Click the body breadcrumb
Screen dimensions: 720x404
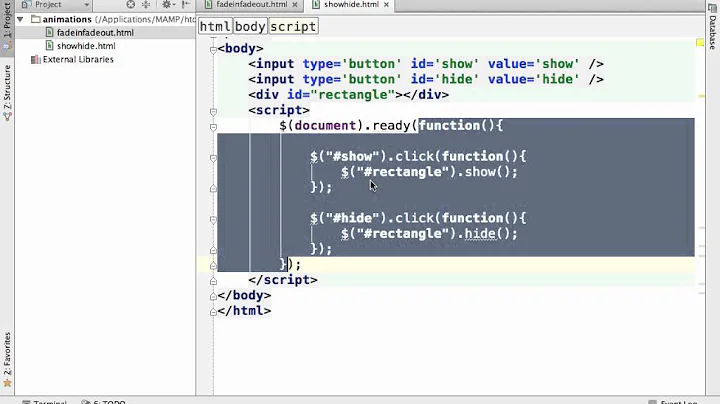pos(250,26)
